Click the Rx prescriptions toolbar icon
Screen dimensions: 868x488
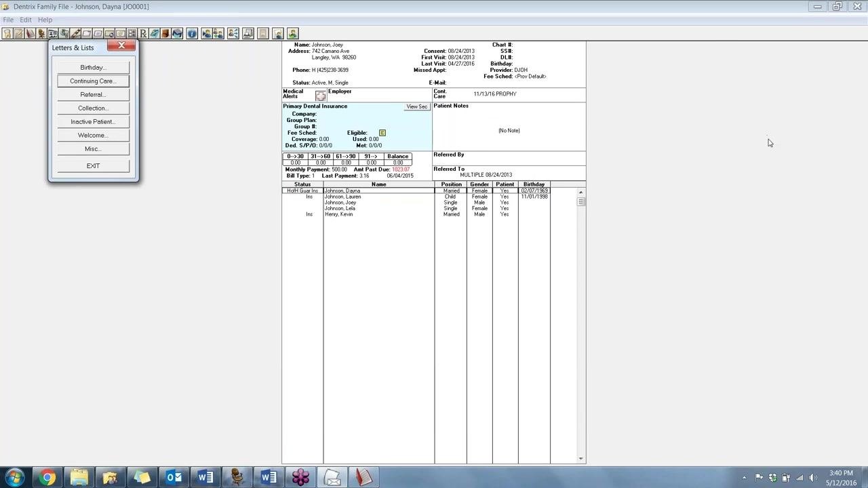click(143, 33)
